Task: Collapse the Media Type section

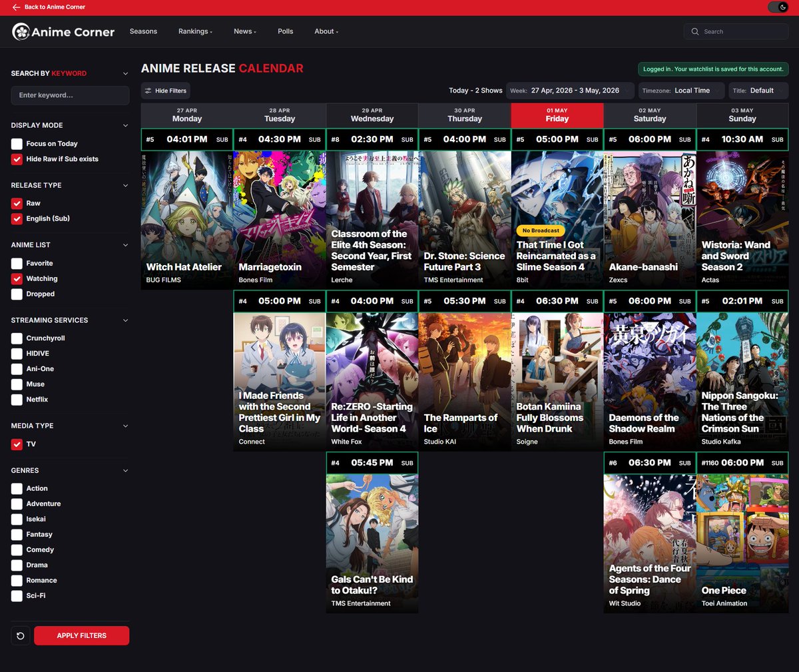Action: coord(125,426)
